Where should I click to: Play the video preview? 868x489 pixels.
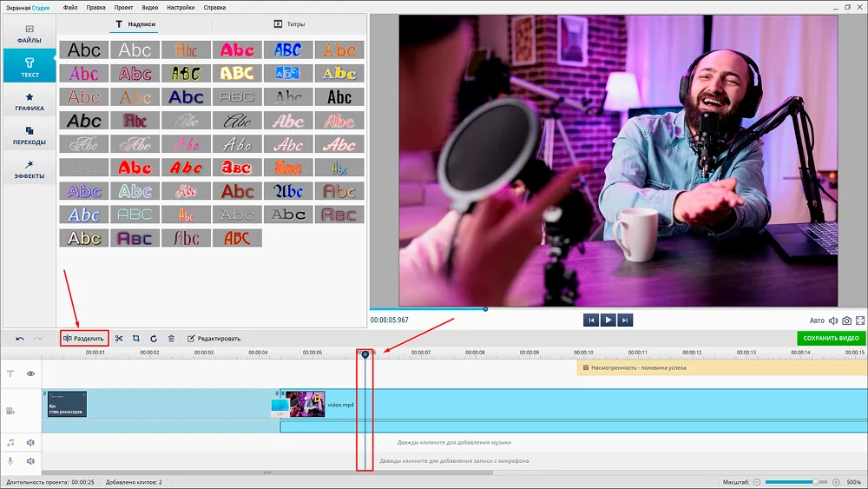point(608,320)
